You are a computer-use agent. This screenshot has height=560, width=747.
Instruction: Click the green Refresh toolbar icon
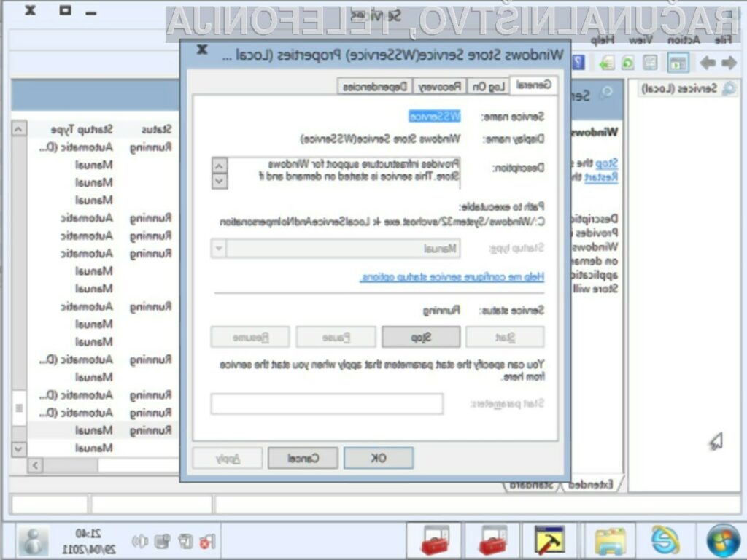[628, 63]
